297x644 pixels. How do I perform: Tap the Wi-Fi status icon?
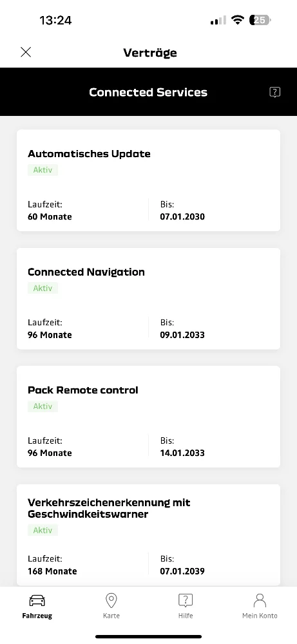coord(238,20)
